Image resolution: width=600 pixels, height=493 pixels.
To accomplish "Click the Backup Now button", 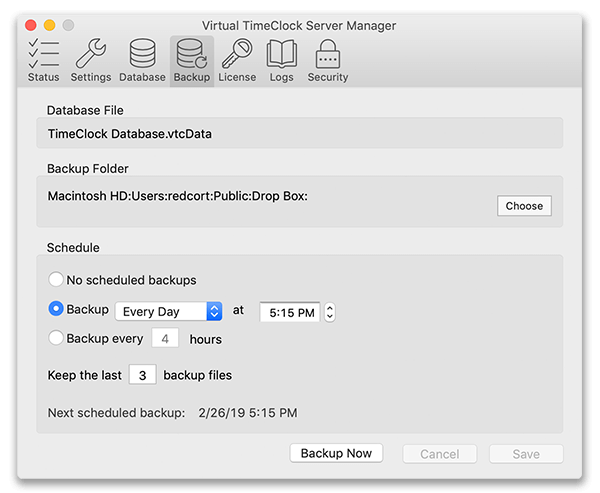I will click(x=336, y=453).
